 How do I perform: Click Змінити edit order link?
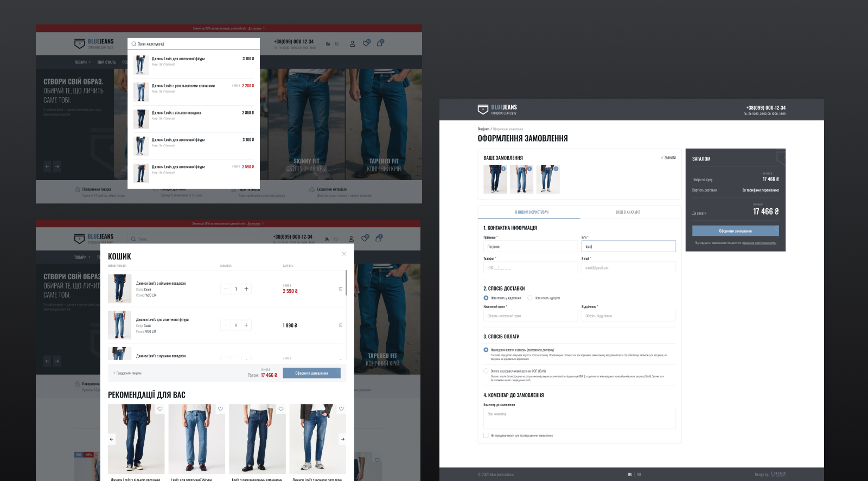[x=669, y=158]
